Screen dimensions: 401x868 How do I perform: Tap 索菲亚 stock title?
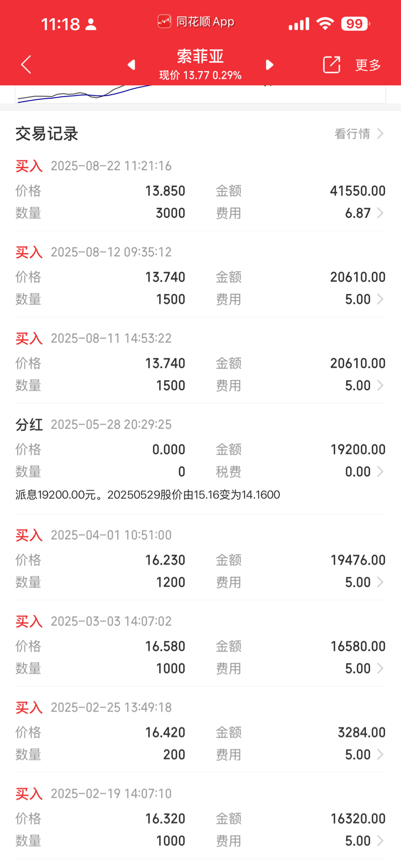tap(200, 56)
